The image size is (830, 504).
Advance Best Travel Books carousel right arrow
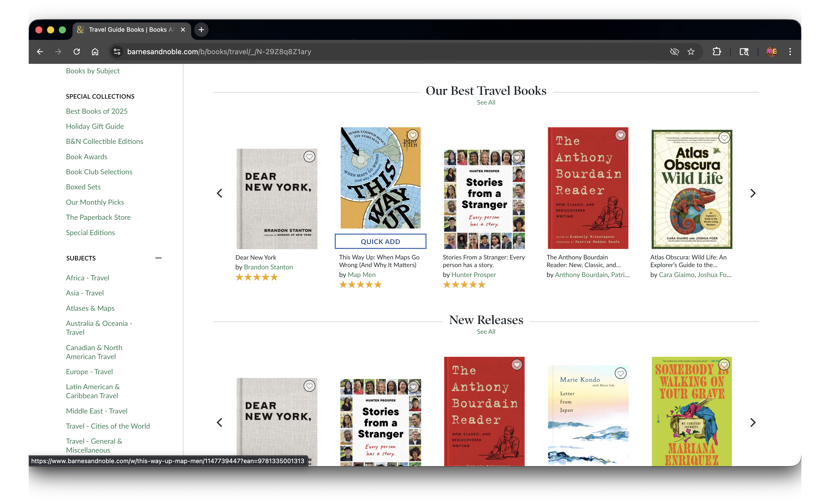point(753,193)
